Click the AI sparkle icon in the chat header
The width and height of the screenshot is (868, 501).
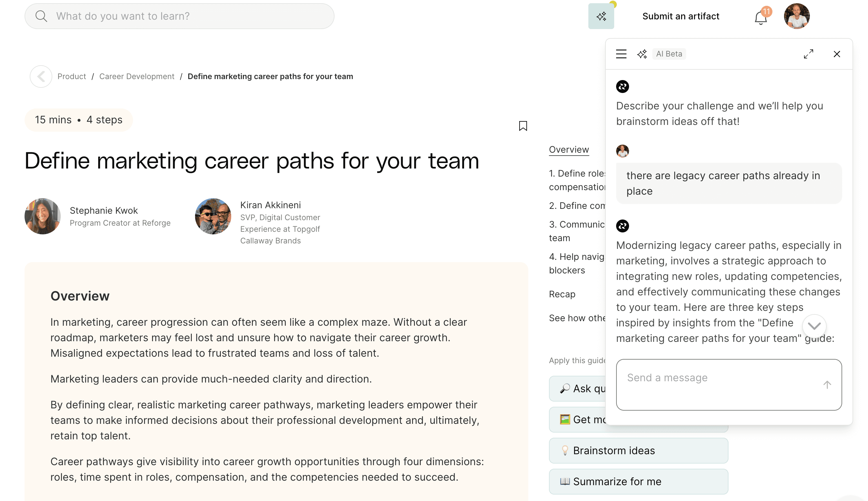tap(642, 54)
